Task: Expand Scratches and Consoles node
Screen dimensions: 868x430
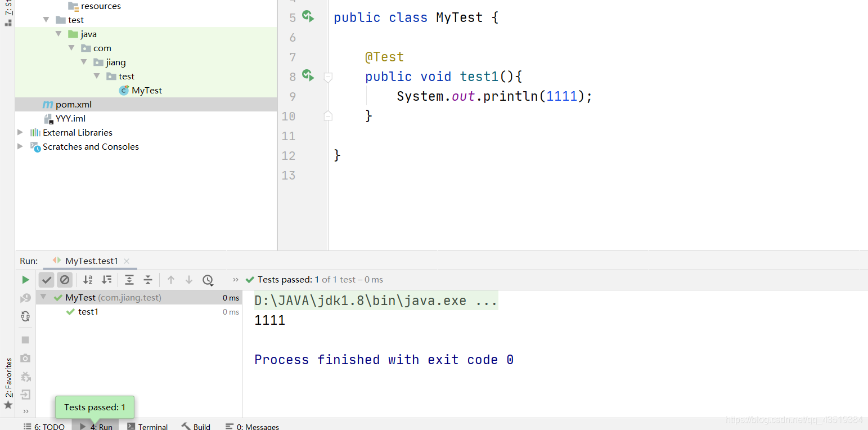Action: tap(20, 146)
